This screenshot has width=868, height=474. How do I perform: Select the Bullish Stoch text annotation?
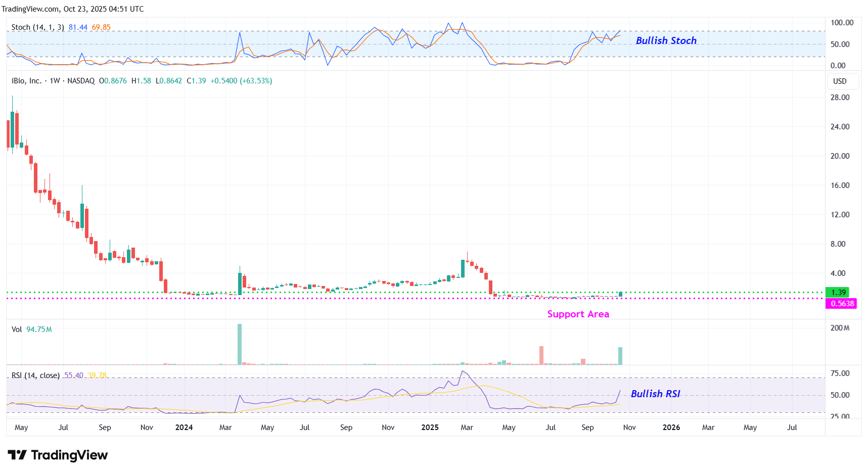[666, 41]
